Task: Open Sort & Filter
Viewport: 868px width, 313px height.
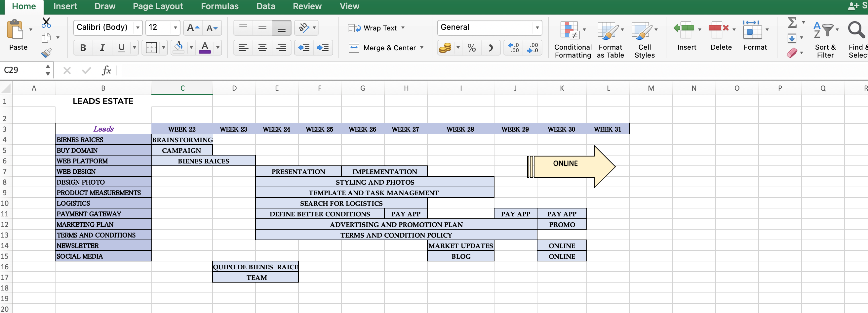Action: click(825, 39)
